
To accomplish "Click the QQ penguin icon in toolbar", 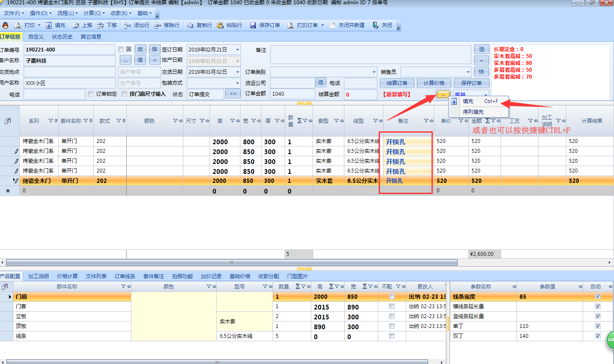I will click(5, 25).
